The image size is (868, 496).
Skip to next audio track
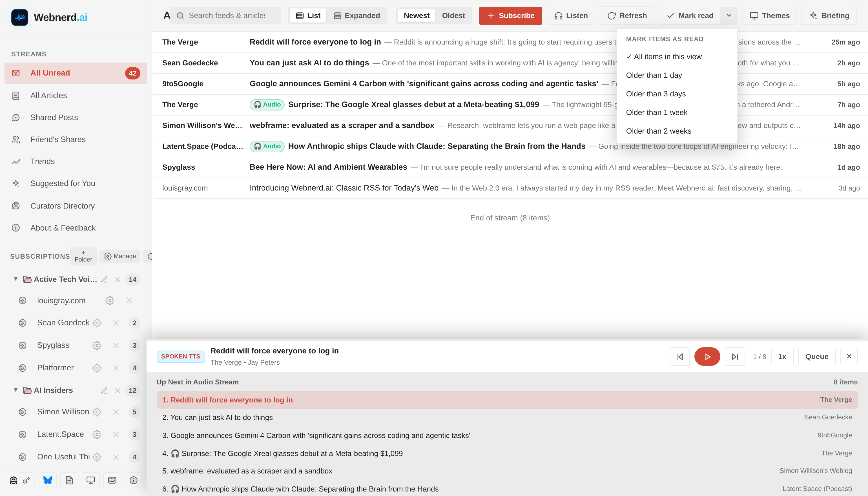[x=734, y=356]
